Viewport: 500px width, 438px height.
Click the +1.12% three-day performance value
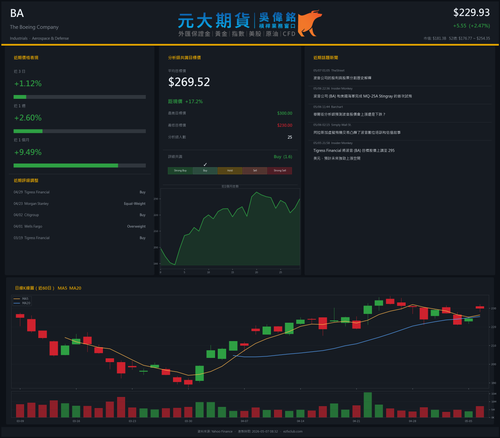click(28, 84)
